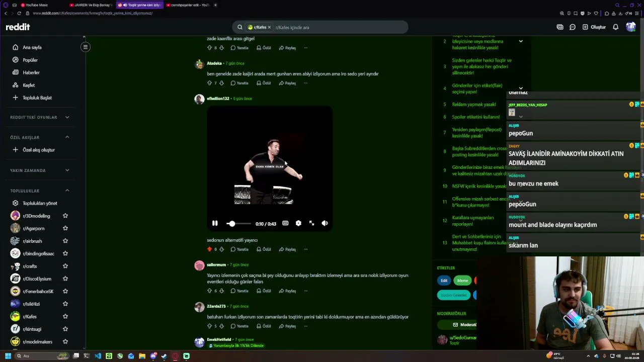Reply to Atadeka's comment with Yanıtla
The image size is (644, 362).
tap(239, 83)
